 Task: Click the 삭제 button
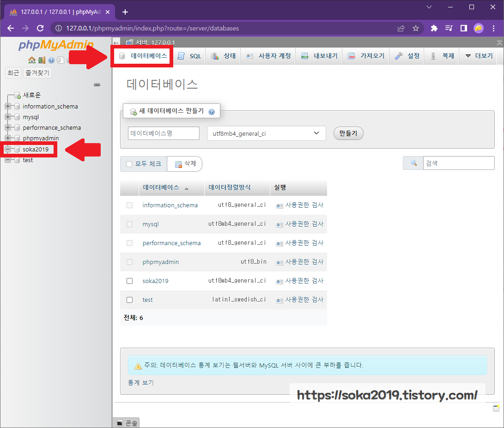185,164
